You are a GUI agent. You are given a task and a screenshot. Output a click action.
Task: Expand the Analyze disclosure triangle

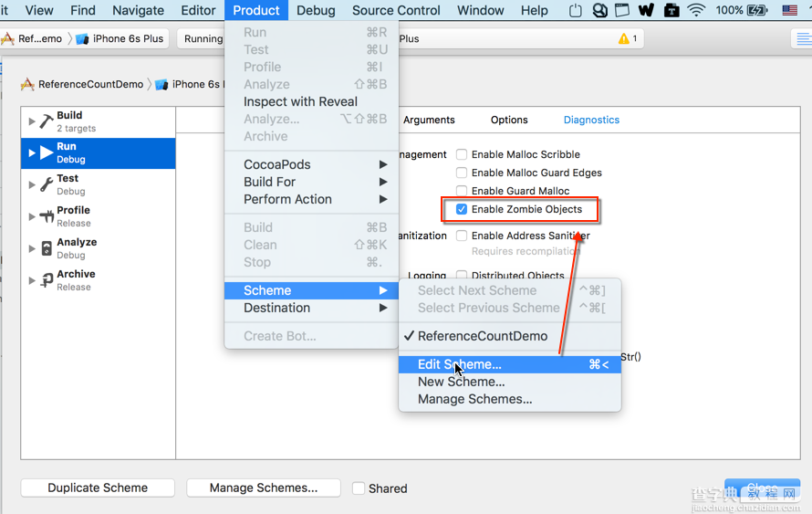(x=32, y=248)
